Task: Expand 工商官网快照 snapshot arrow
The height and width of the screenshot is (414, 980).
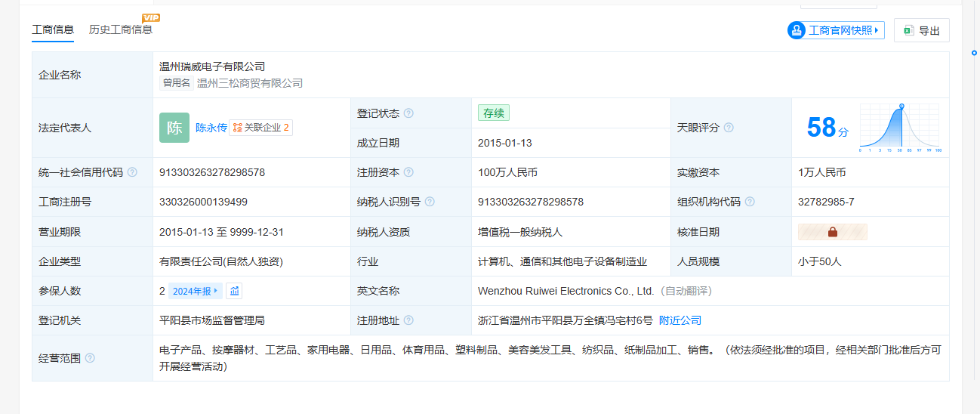Action: (877, 30)
